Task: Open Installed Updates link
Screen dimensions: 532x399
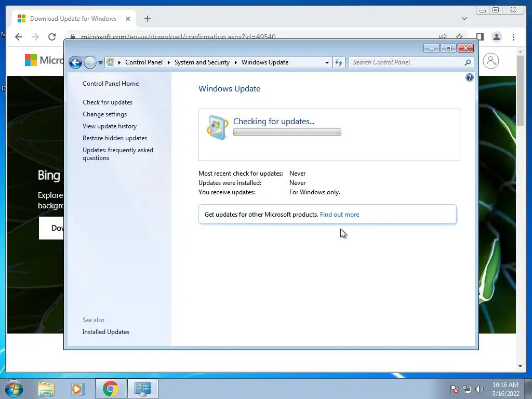Action: tap(106, 332)
